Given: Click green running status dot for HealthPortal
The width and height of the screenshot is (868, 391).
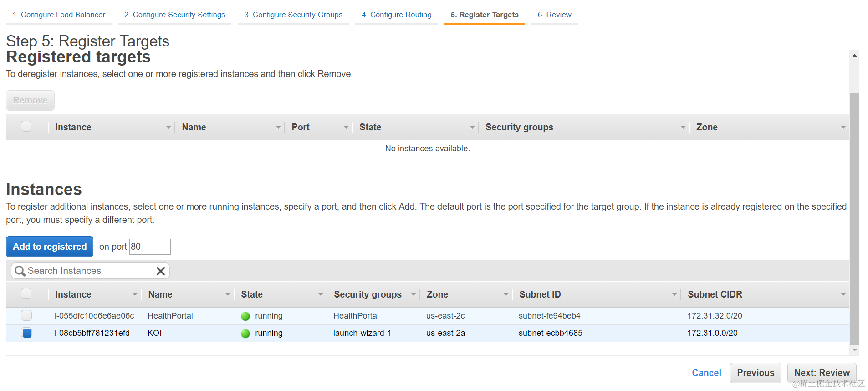Looking at the screenshot, I should click(245, 316).
